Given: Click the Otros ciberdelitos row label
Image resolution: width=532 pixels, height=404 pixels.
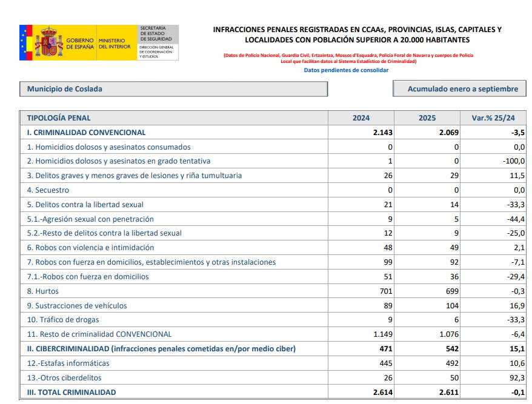Looking at the screenshot, I should (x=64, y=378).
